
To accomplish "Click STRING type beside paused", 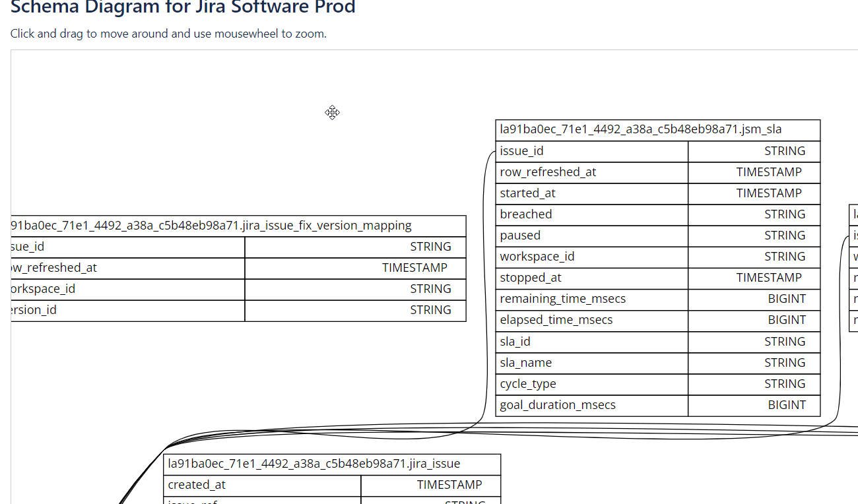I will 785,236.
